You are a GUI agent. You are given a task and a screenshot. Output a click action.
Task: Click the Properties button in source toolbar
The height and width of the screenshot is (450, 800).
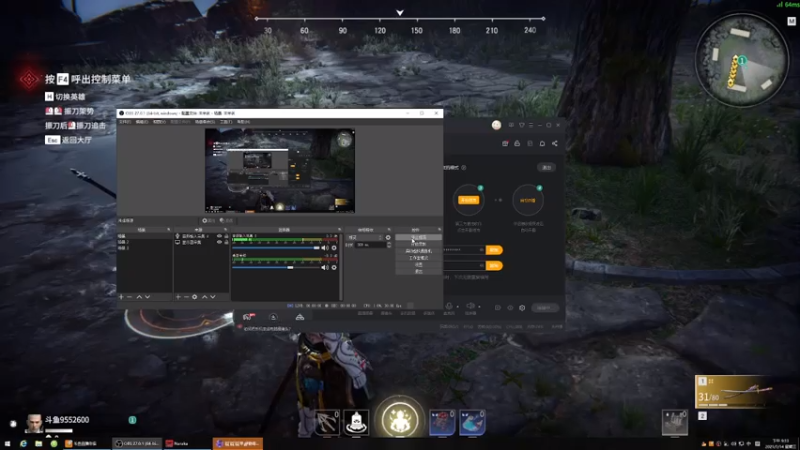point(208,220)
